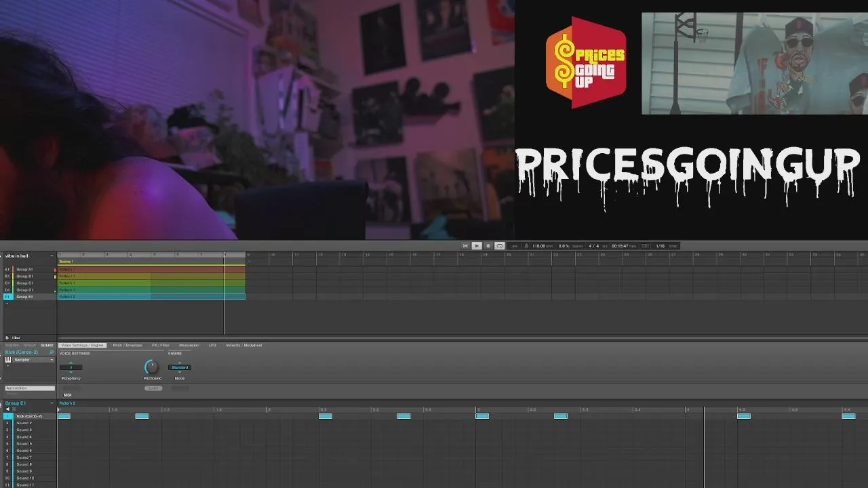Open the FX / Filter page
868x488 pixels.
[161, 345]
